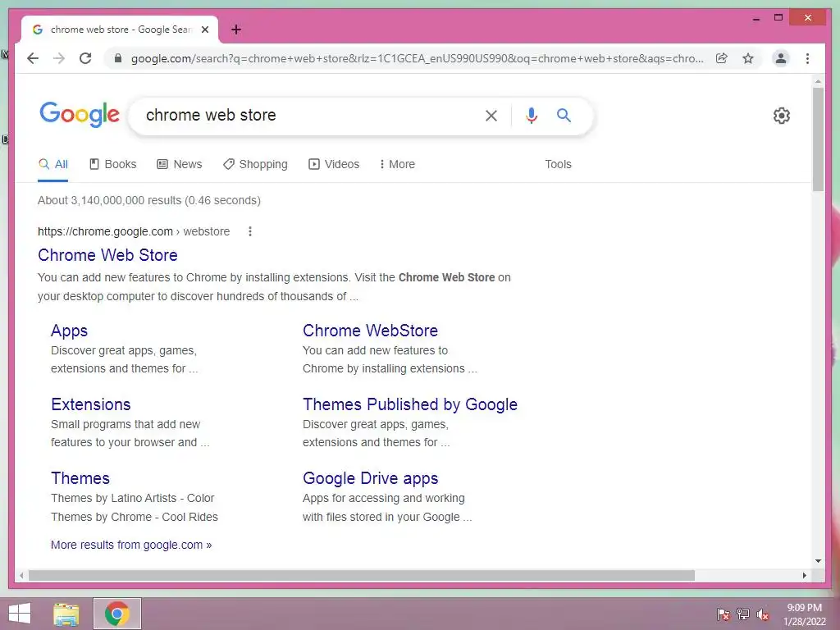Open Action Center flag tray icon
This screenshot has height=630, width=840.
(x=724, y=614)
